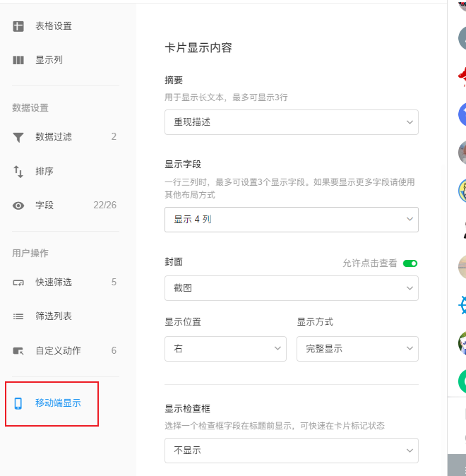The height and width of the screenshot is (476, 466).
Task: Click the 显示列 columns icon
Action: 18,60
